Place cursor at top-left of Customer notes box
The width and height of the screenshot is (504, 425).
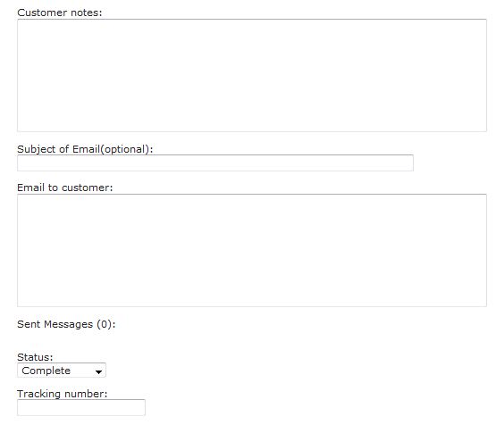pos(21,24)
